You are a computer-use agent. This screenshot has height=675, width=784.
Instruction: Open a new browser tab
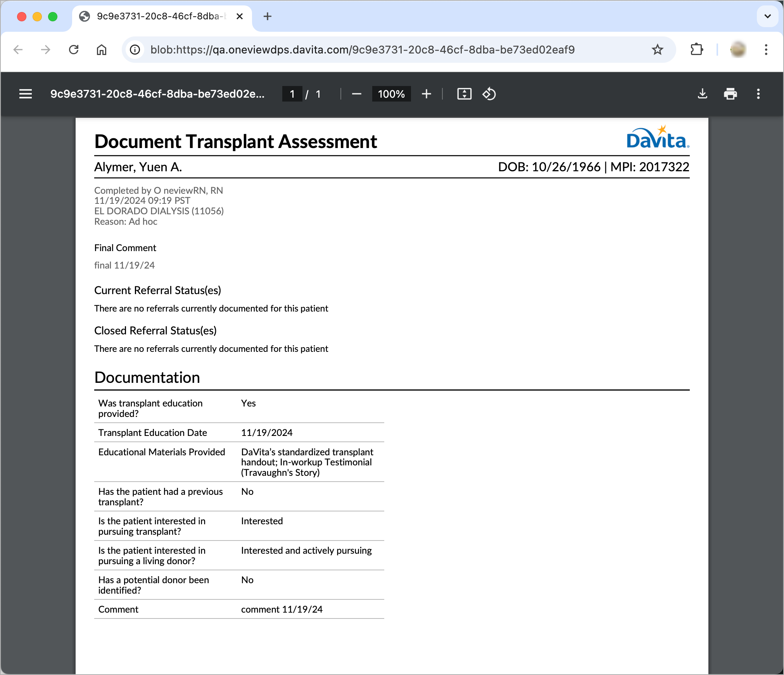(267, 16)
